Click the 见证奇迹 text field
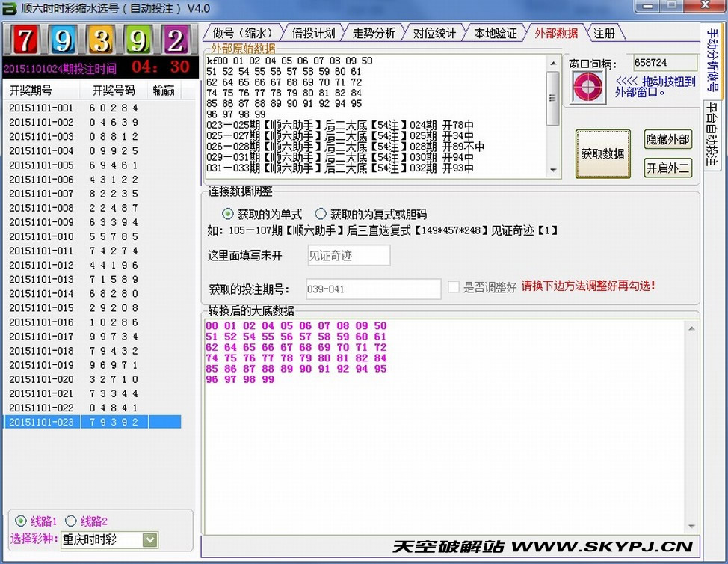This screenshot has width=728, height=564. [x=348, y=255]
